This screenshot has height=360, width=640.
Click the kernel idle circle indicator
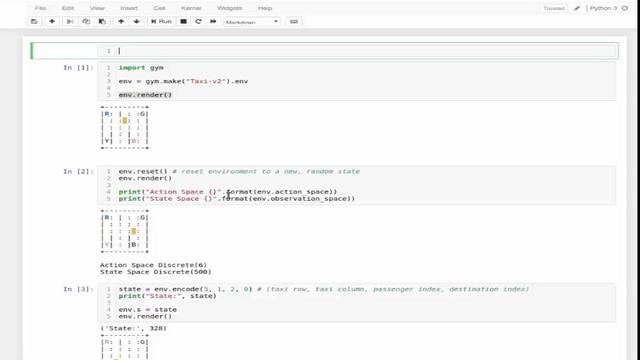624,8
